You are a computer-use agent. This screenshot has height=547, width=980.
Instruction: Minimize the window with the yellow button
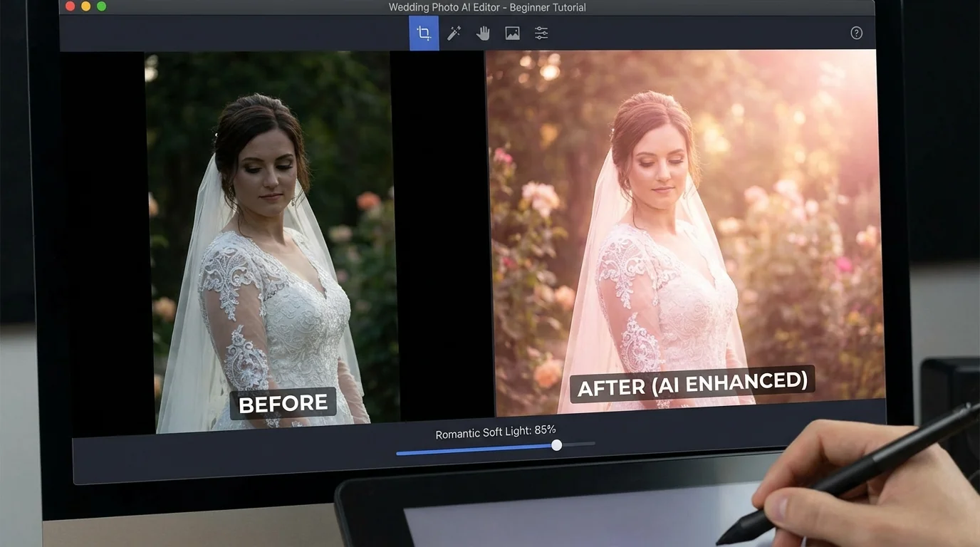point(85,6)
